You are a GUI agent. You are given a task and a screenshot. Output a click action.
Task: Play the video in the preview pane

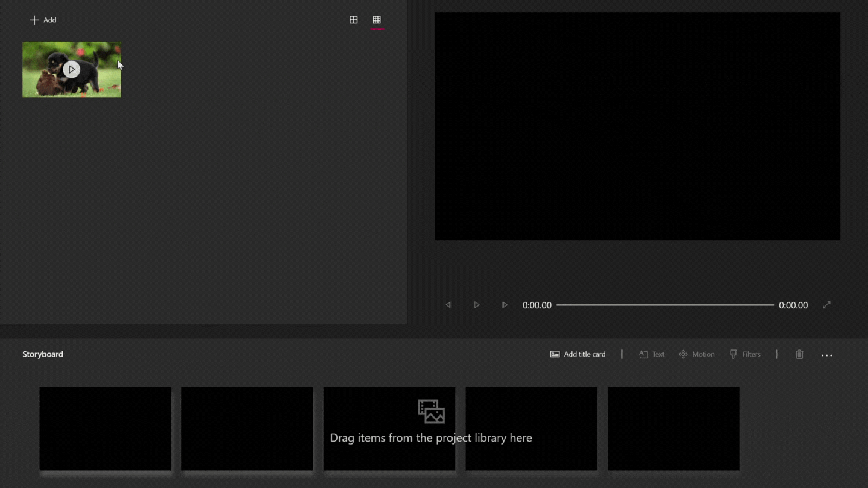coord(477,305)
